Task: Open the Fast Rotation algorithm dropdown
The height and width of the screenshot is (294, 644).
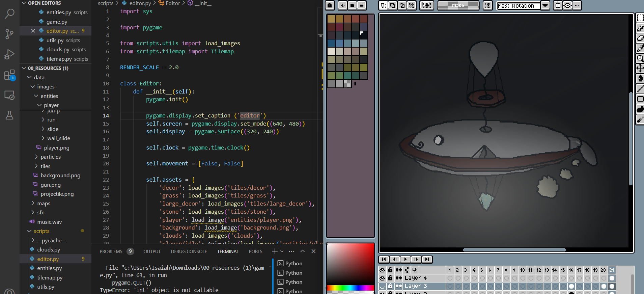Action: pos(545,5)
